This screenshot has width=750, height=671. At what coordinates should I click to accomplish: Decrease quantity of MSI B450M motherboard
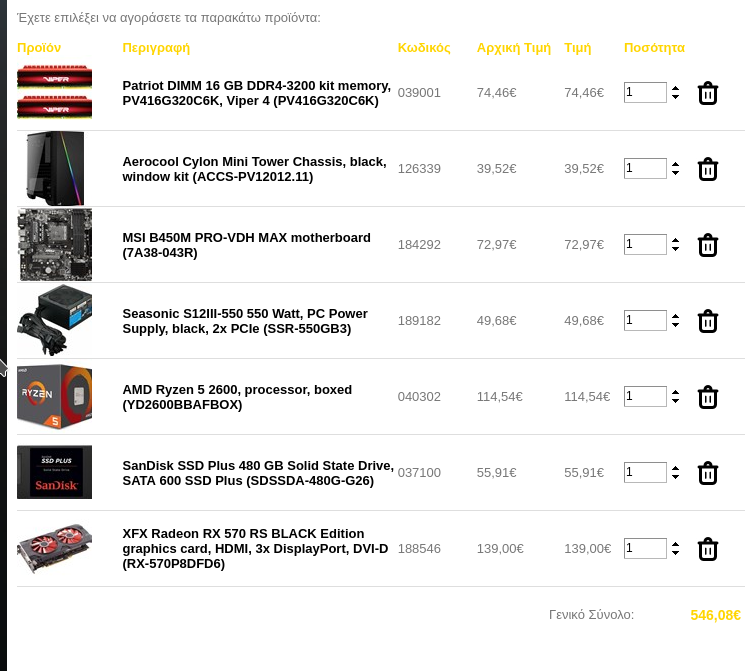675,249
